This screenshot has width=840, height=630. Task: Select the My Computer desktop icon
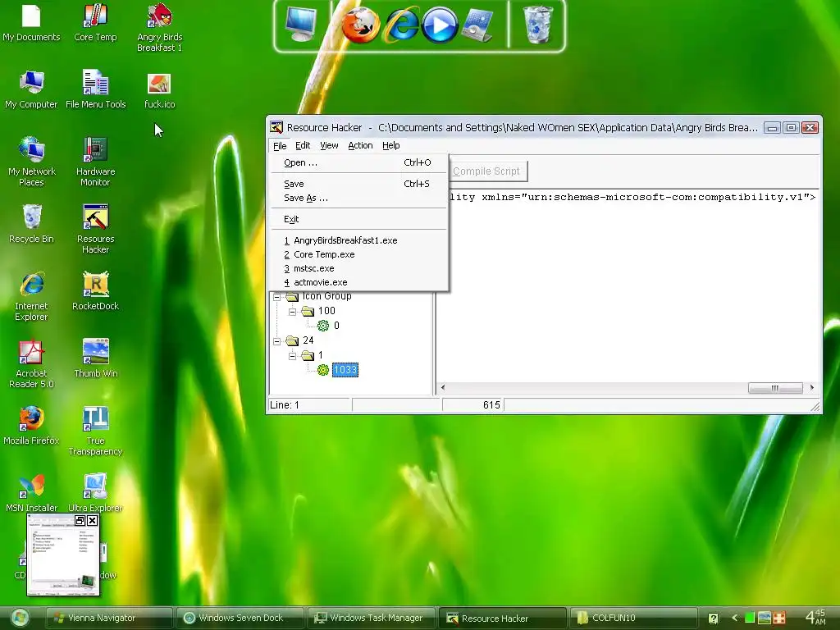[x=31, y=90]
